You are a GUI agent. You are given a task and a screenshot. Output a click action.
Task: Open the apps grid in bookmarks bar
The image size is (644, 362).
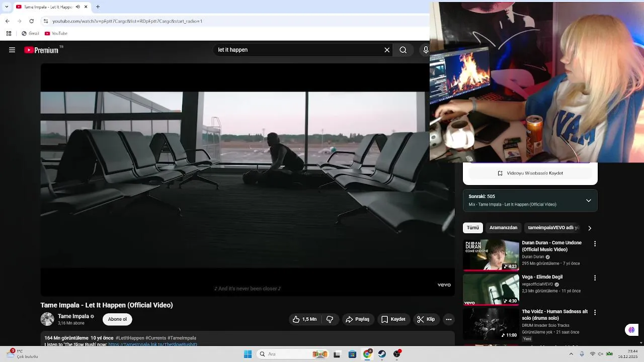click(9, 34)
